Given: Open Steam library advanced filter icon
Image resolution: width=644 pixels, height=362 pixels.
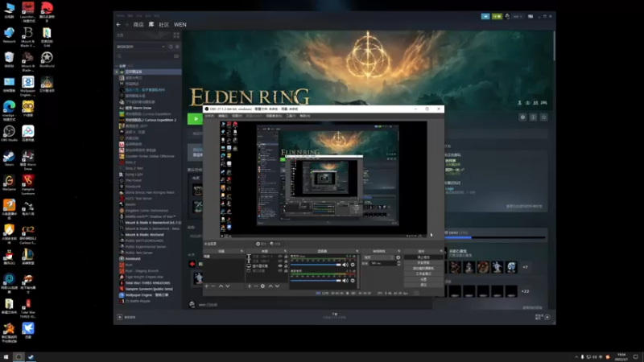Looking at the screenshot, I should (176, 56).
